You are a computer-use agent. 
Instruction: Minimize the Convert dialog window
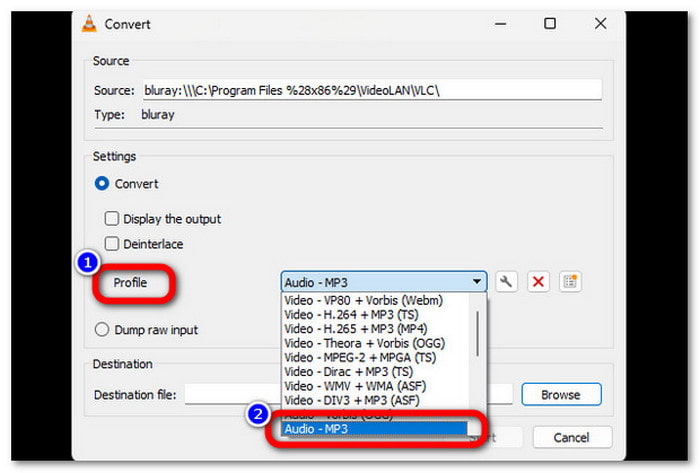tap(500, 23)
